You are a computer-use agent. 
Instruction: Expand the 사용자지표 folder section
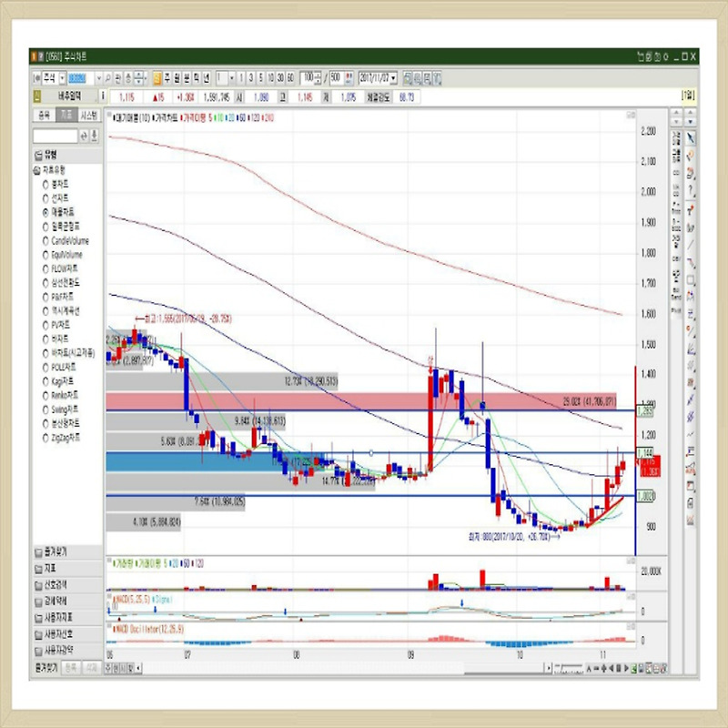(x=67, y=618)
